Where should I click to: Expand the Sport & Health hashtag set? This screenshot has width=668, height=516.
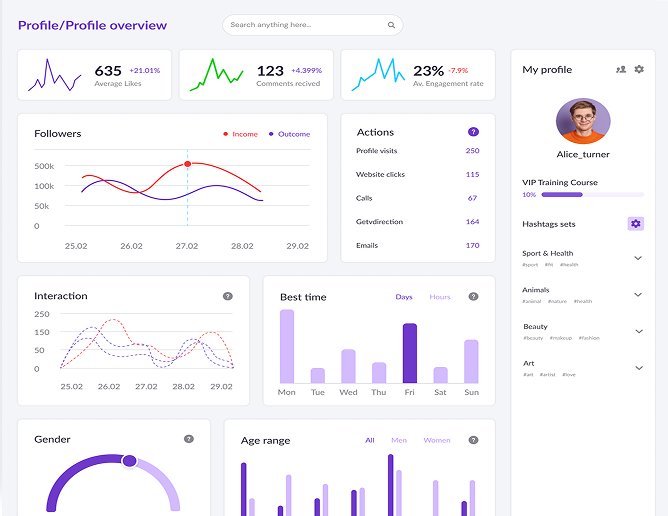(x=638, y=258)
